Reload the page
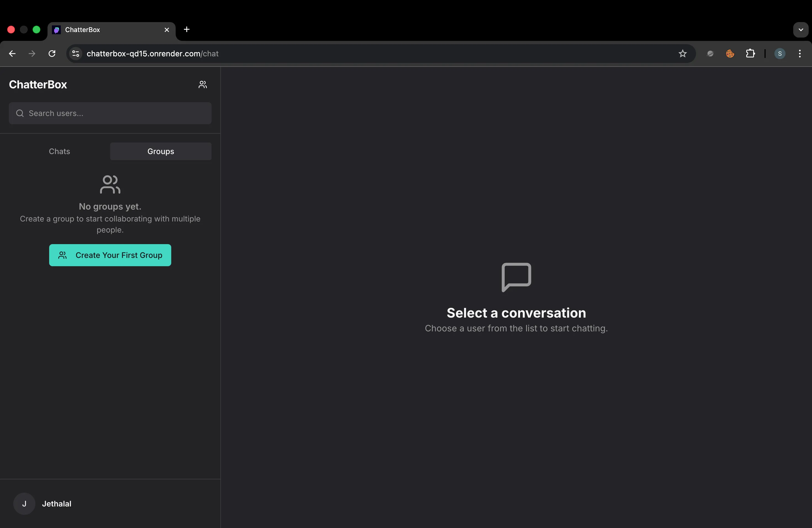The height and width of the screenshot is (528, 812). (52, 54)
